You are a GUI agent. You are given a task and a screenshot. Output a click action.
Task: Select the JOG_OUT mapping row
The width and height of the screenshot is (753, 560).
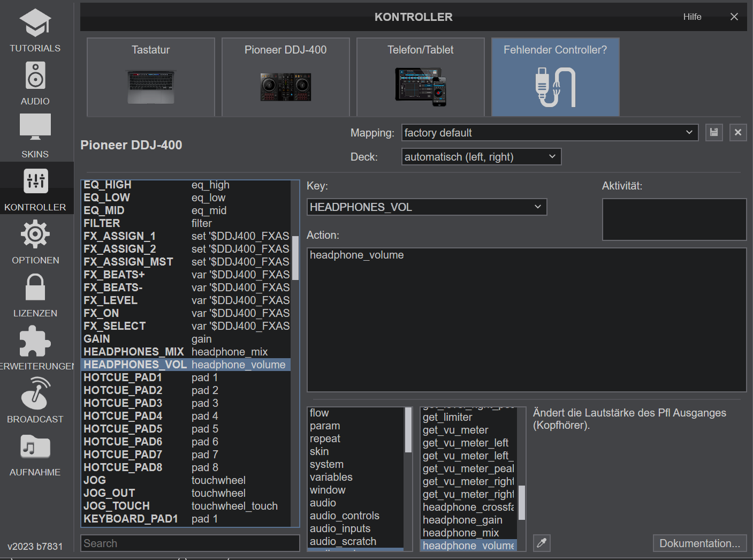(x=186, y=493)
